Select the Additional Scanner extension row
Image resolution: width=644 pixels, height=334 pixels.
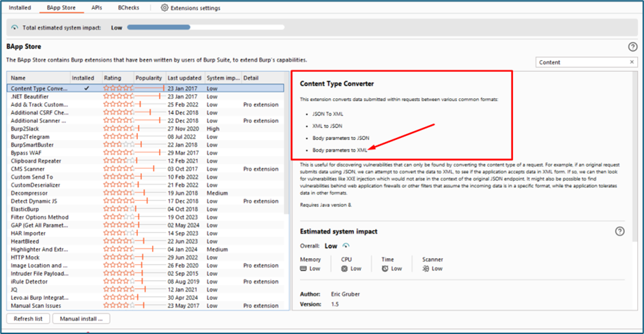point(145,120)
